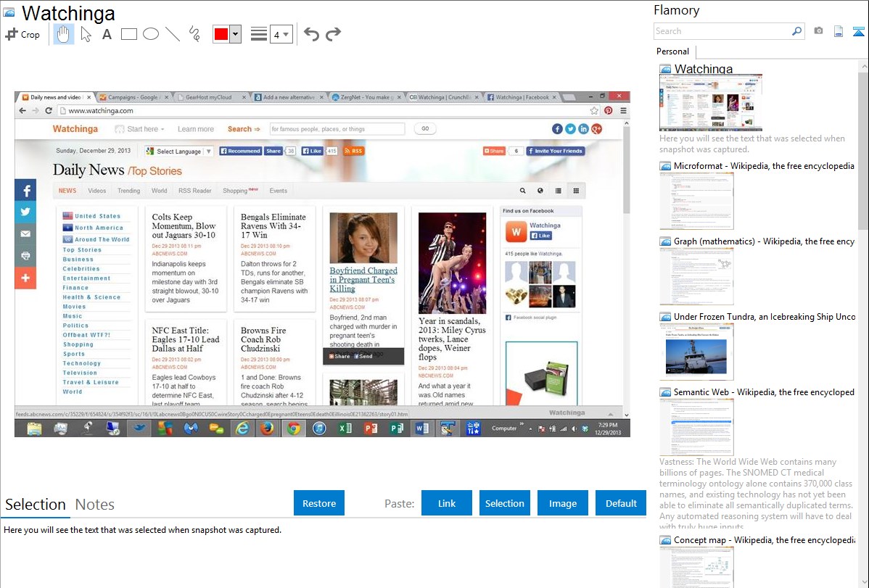Open the Celebrities category link
869x588 pixels.
point(81,269)
